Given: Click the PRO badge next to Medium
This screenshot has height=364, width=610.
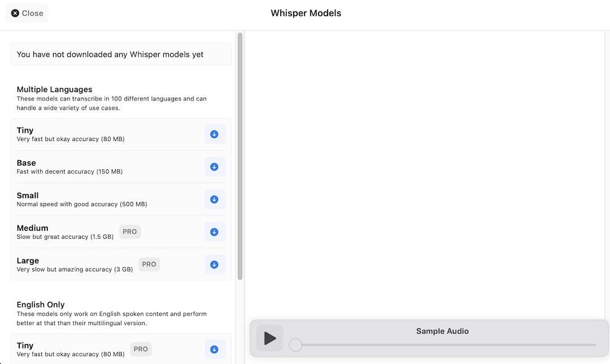Looking at the screenshot, I should (130, 232).
